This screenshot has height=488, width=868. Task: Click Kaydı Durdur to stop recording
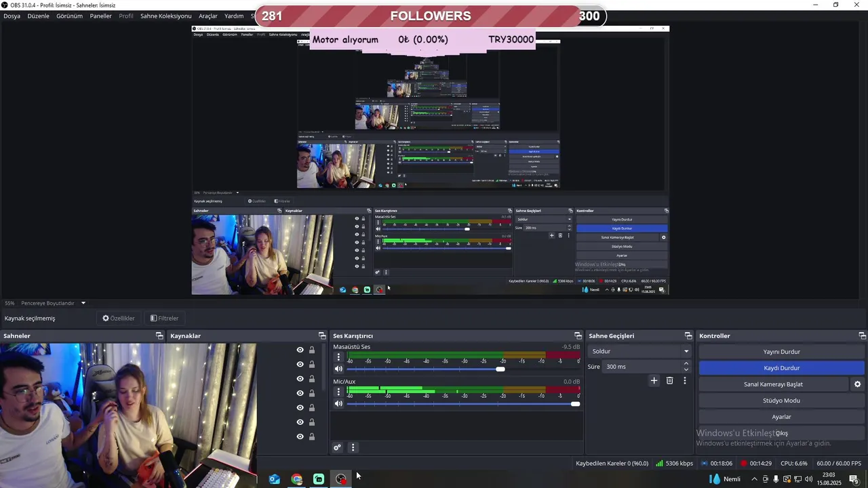click(x=781, y=368)
